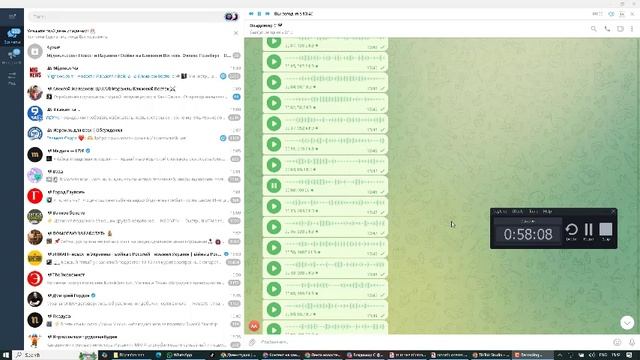The height and width of the screenshot is (360, 640).
Task: Select the second chat folder in sidebar
Action: [12, 56]
